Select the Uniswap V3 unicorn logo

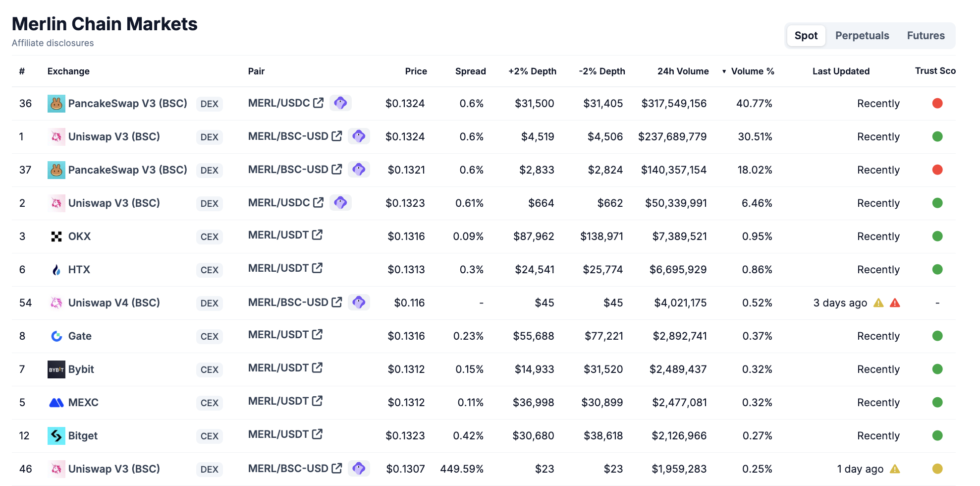click(x=56, y=136)
